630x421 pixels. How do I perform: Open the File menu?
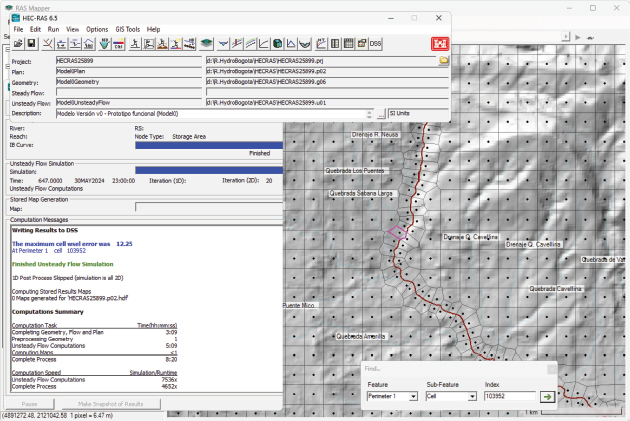pos(18,29)
